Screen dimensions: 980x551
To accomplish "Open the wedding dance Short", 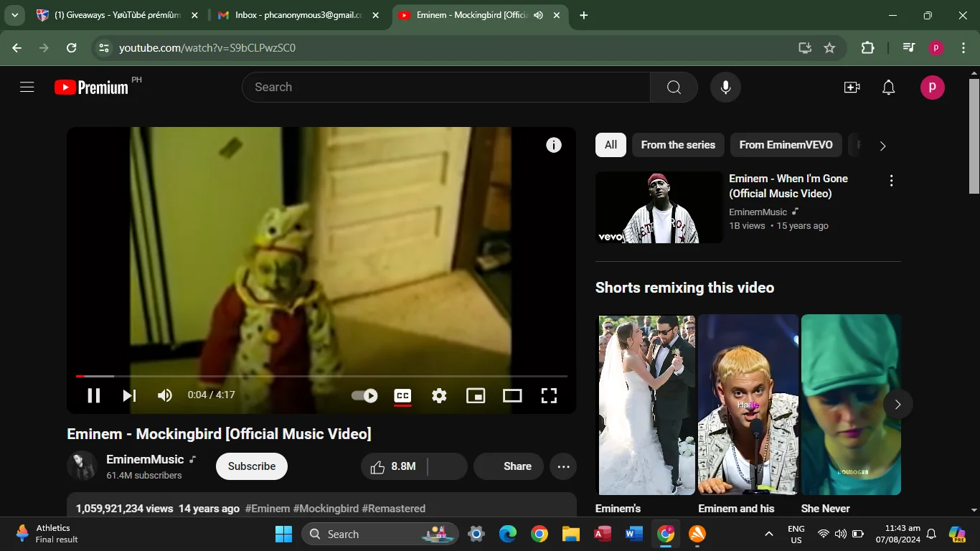I will (647, 405).
